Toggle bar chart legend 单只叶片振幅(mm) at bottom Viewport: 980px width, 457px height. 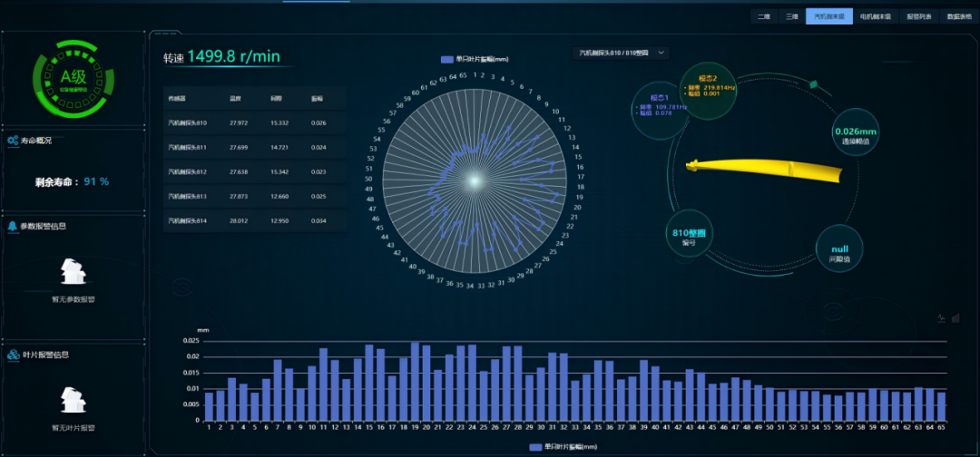[x=563, y=447]
